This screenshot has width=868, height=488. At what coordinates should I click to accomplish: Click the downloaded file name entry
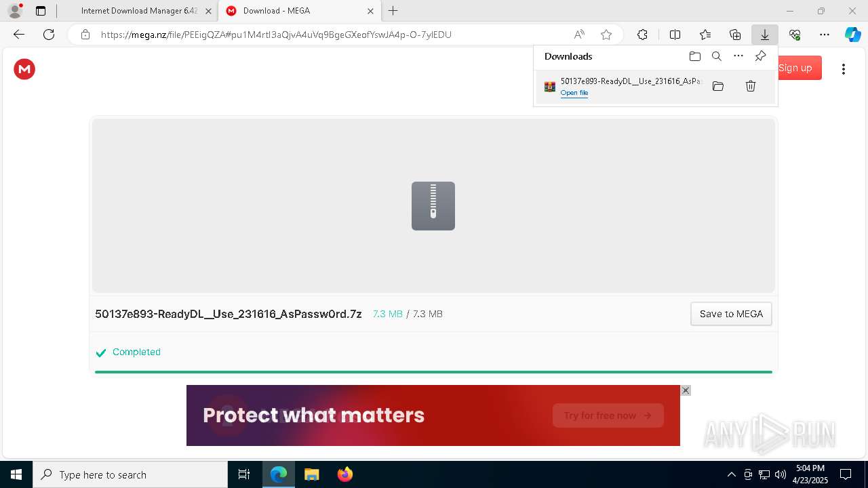631,81
